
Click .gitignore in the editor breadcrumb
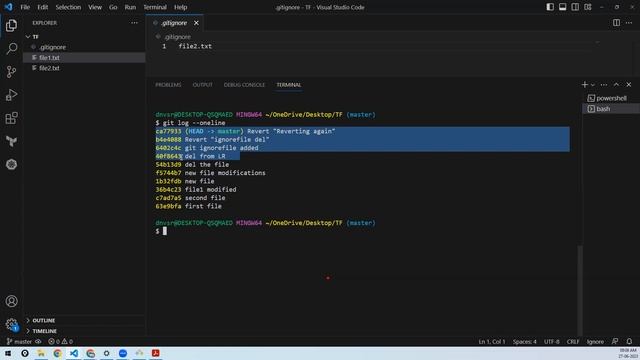point(178,37)
